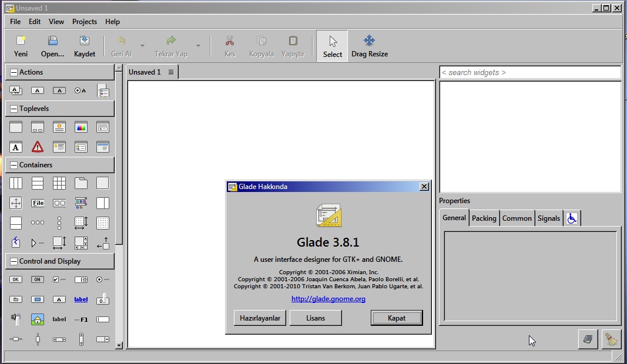Open the File menu
This screenshot has width=627, height=364.
[15, 22]
